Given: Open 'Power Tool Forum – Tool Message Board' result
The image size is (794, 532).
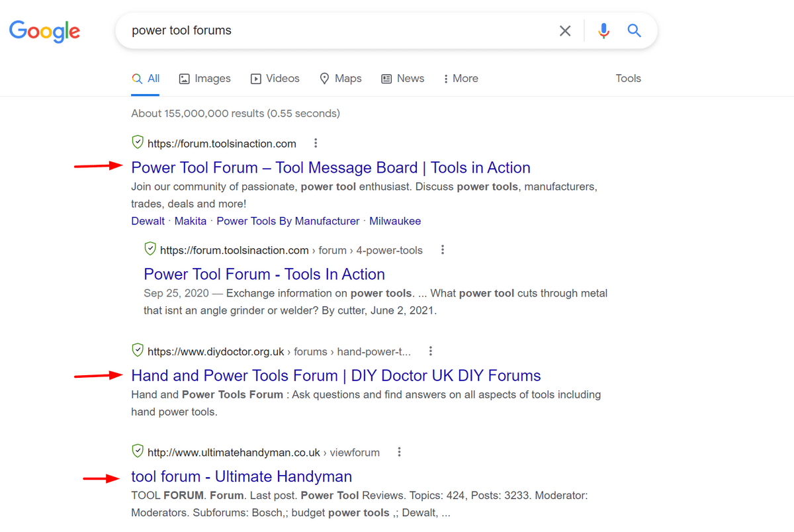Looking at the screenshot, I should [331, 167].
